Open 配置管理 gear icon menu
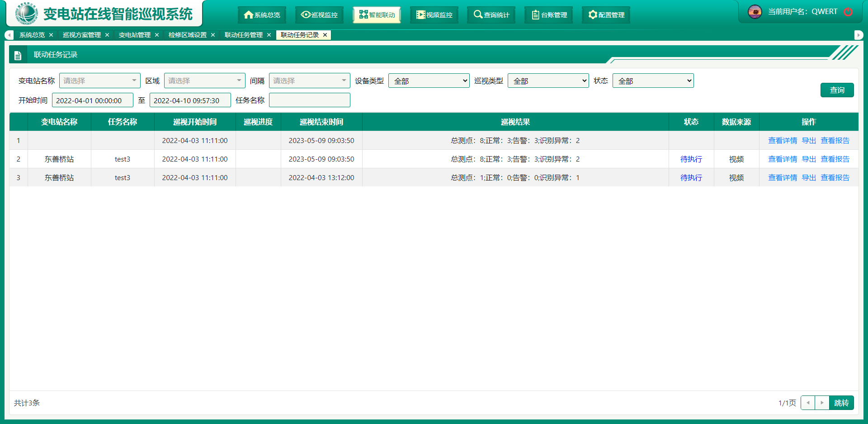This screenshot has height=424, width=868. click(x=606, y=15)
